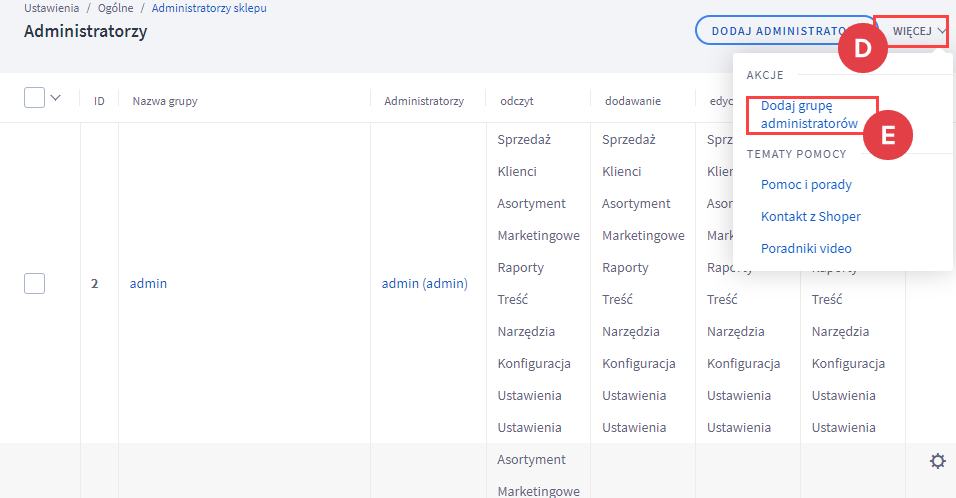The width and height of the screenshot is (956, 498).
Task: Select Sprzedaż in odczyt column
Action: (x=524, y=140)
